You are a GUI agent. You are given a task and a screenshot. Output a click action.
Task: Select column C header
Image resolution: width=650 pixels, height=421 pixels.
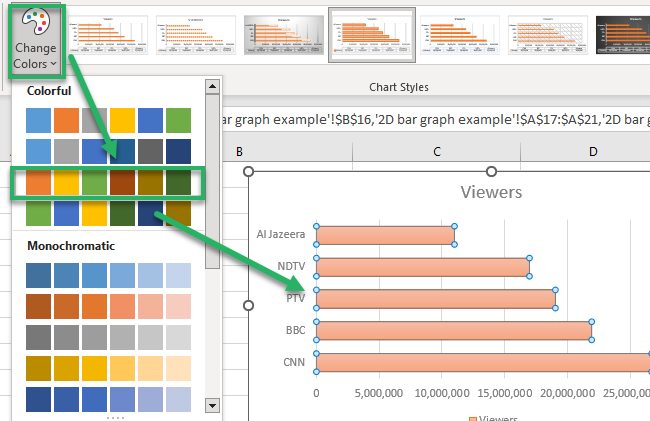click(438, 152)
